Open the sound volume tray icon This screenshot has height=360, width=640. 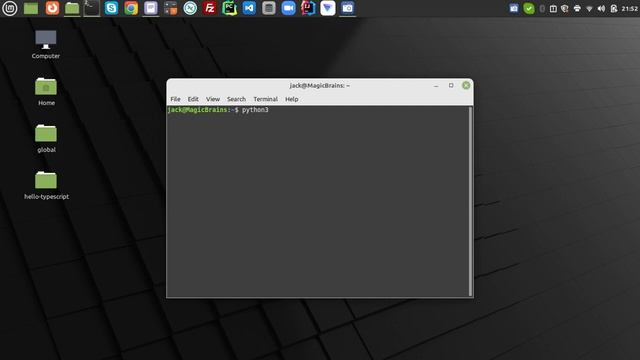(601, 8)
